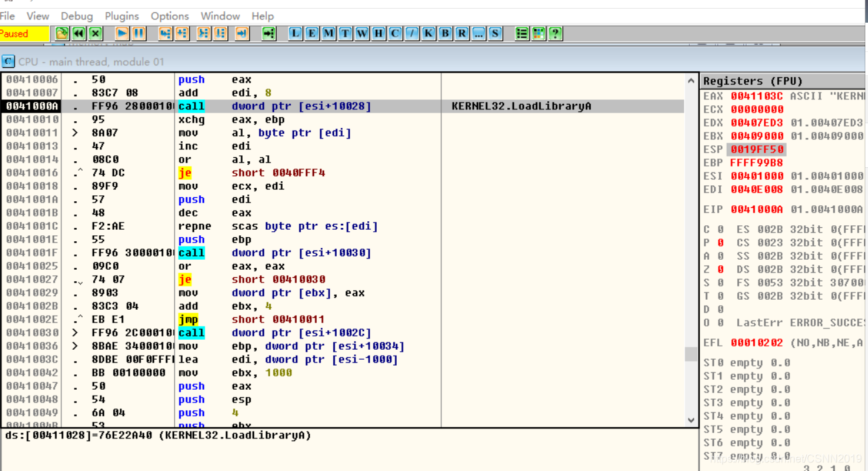Show Executable modules with the E icon
868x471 pixels.
pos(312,33)
